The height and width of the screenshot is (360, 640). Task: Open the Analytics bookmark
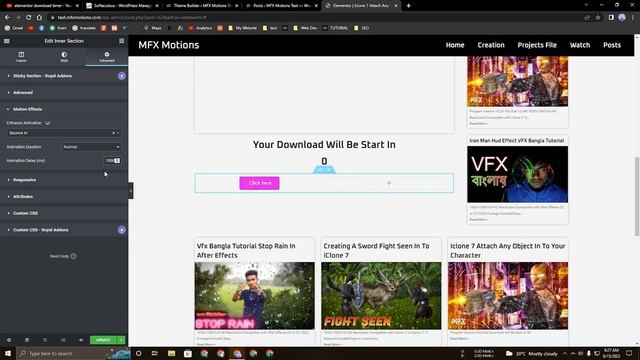200,28
